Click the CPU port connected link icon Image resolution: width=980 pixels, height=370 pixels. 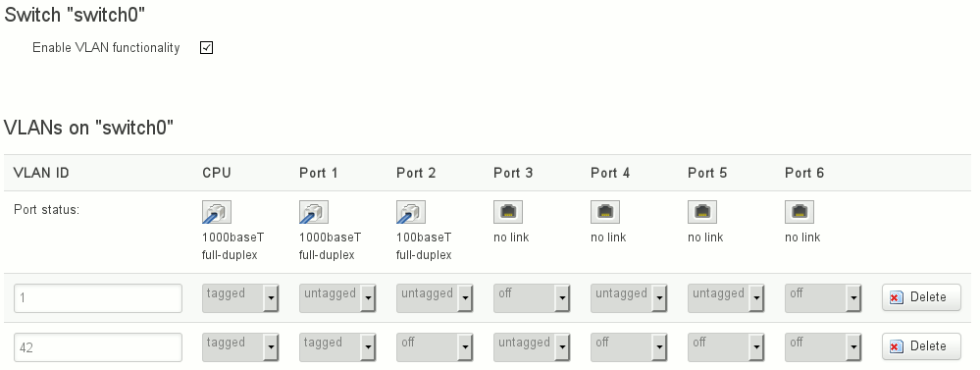coord(216,213)
